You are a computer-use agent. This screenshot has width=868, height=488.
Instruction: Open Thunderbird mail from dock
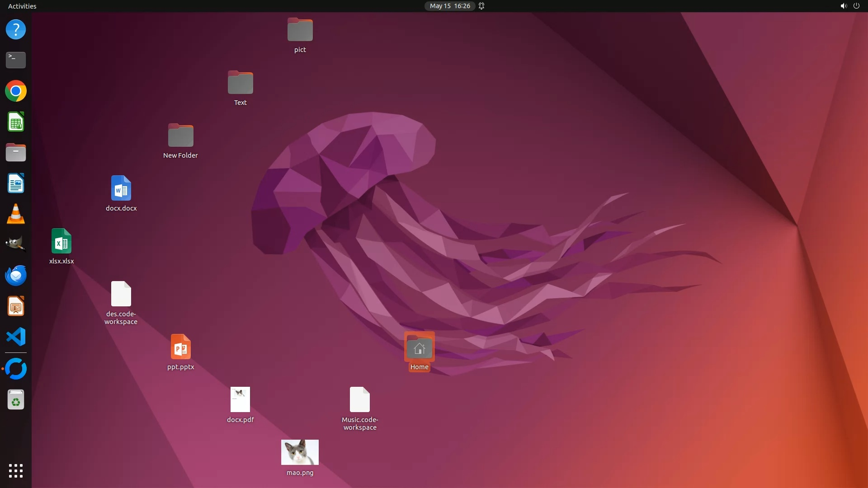pos(16,275)
